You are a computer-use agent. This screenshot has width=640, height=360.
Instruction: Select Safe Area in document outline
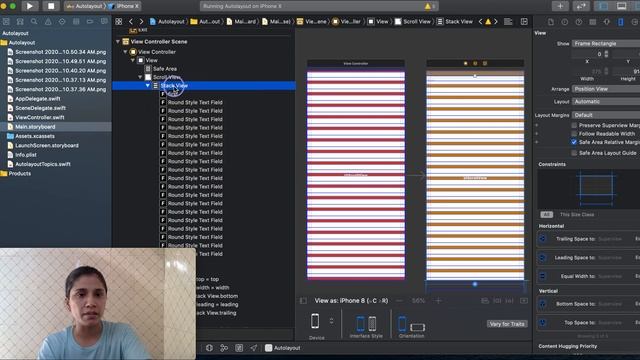point(165,69)
